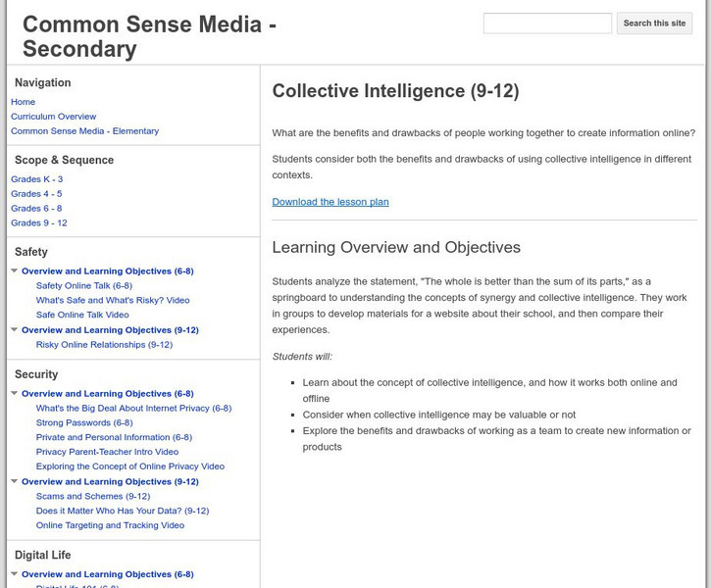Collapse Safety Overview and Learning Objectives (6-8) triangle
711x588 pixels.
(15, 271)
